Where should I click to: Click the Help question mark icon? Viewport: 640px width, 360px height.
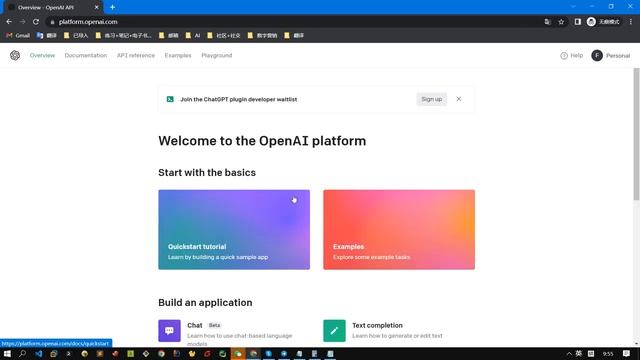564,56
